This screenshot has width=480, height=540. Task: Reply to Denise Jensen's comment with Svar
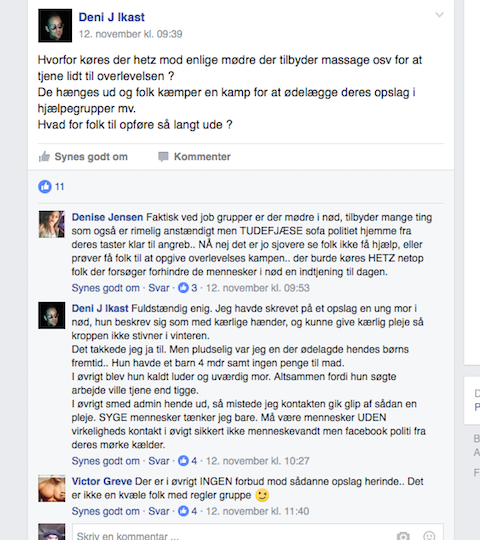coord(159,288)
